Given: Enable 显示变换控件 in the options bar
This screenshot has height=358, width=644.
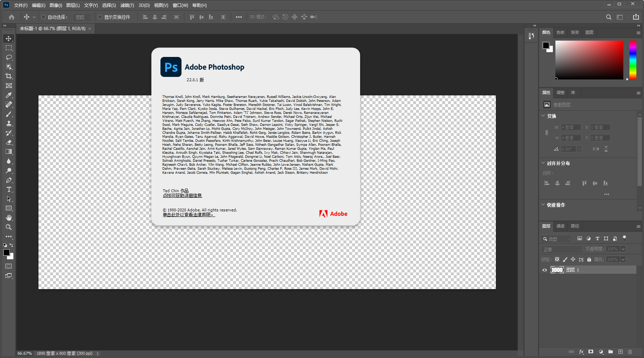Looking at the screenshot, I should tap(100, 17).
